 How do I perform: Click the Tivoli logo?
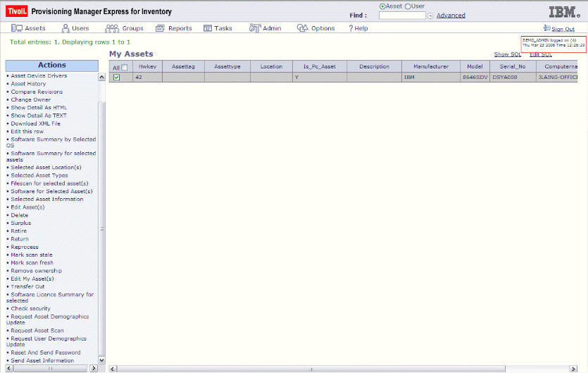tap(16, 11)
